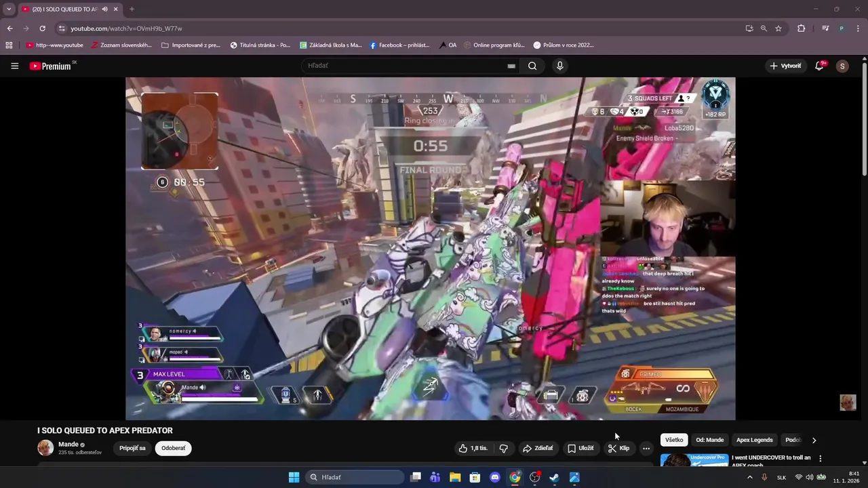This screenshot has height=488, width=868.
Task: Open Teams icon in taskbar
Action: 435,477
